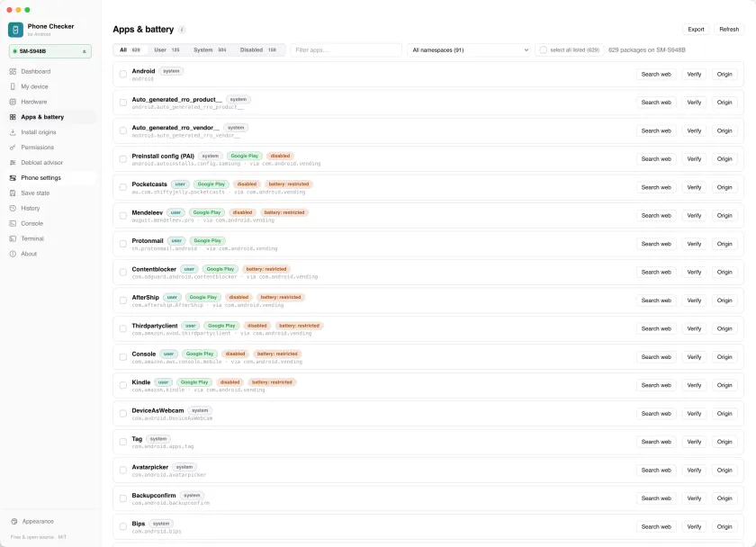Verify the Kindle app
Viewport: 756px width, 547px height.
click(x=694, y=385)
